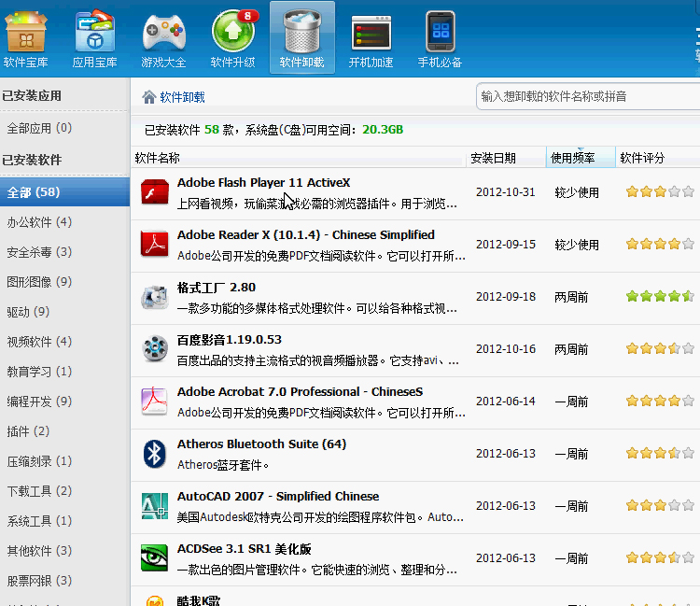Viewport: 700px width, 606px height.
Task: Click the 格式工厂 2.80 icon
Action: click(x=154, y=297)
